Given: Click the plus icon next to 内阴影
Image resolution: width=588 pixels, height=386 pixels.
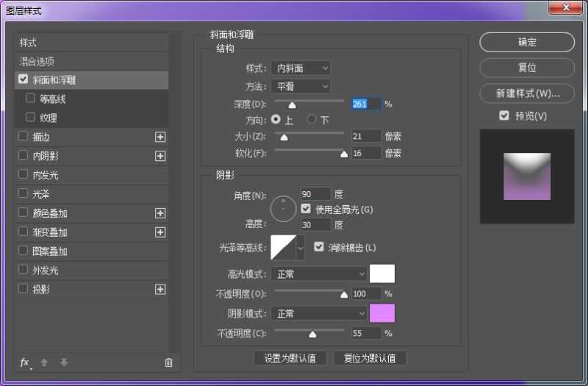Looking at the screenshot, I should coord(160,156).
